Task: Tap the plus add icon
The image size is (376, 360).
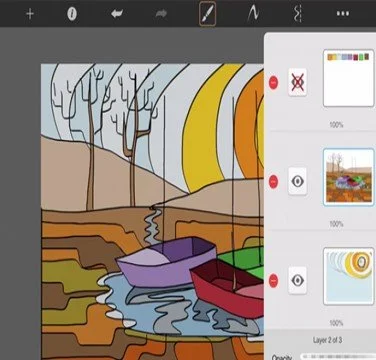Action: (x=30, y=14)
